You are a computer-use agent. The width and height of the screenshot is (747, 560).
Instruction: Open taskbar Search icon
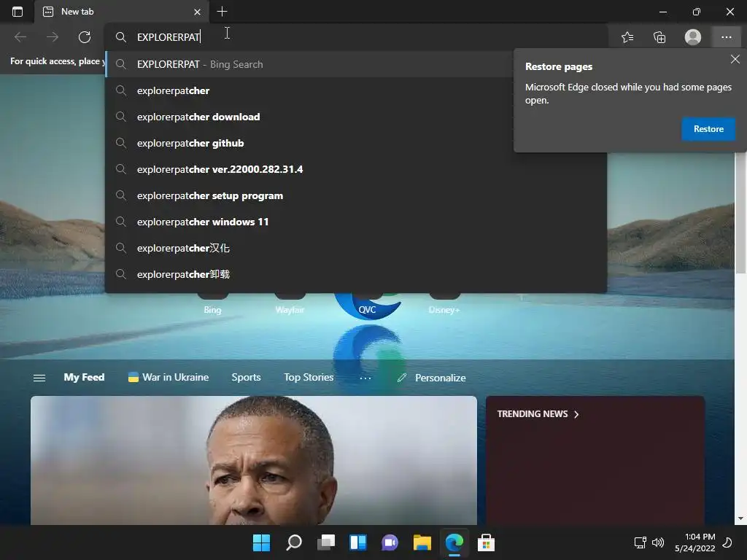(x=293, y=542)
